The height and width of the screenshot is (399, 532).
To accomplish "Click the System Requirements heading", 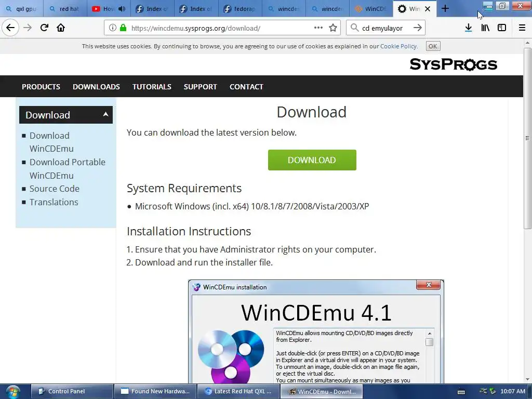I will (x=184, y=188).
